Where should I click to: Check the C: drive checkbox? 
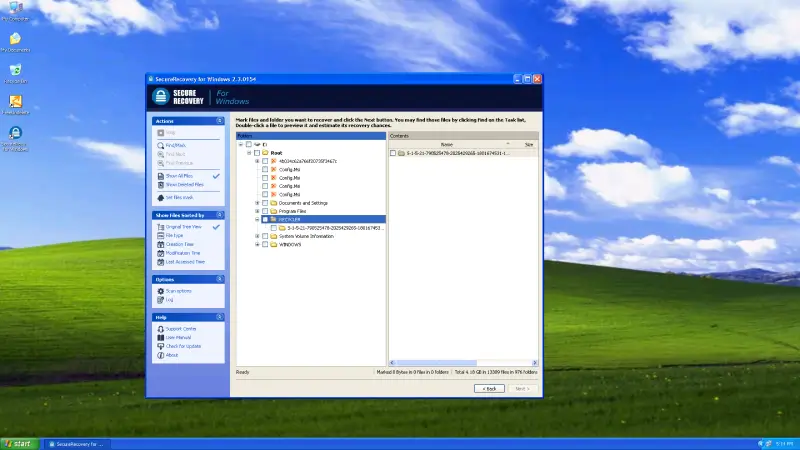[x=249, y=144]
